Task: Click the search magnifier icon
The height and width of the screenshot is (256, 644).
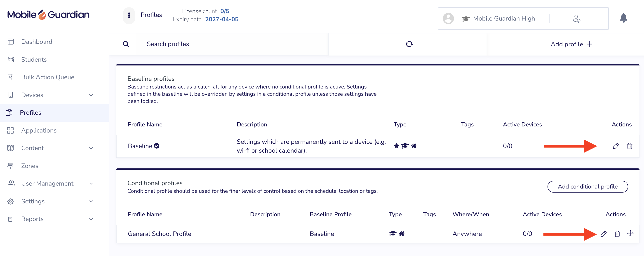Action: click(126, 44)
